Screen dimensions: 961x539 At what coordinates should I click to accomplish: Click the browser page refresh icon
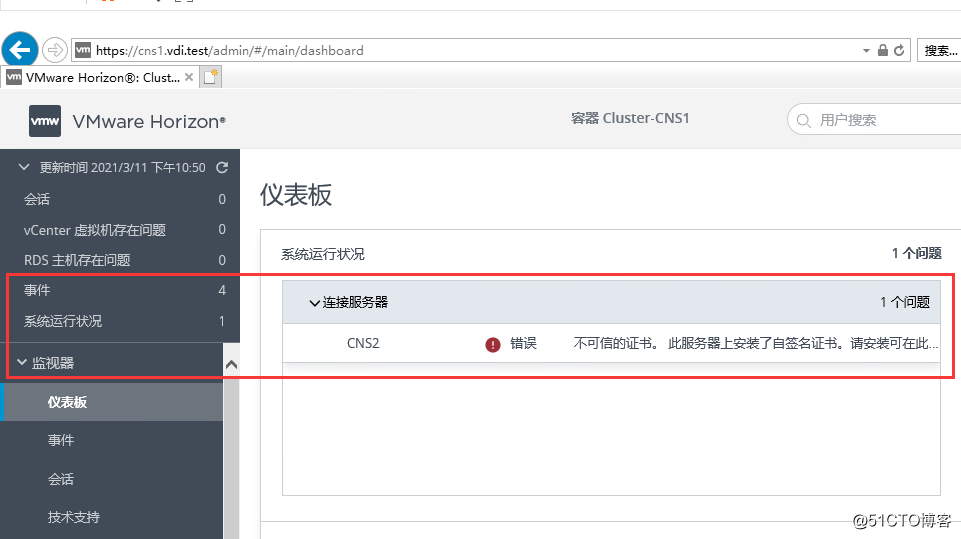tap(899, 50)
